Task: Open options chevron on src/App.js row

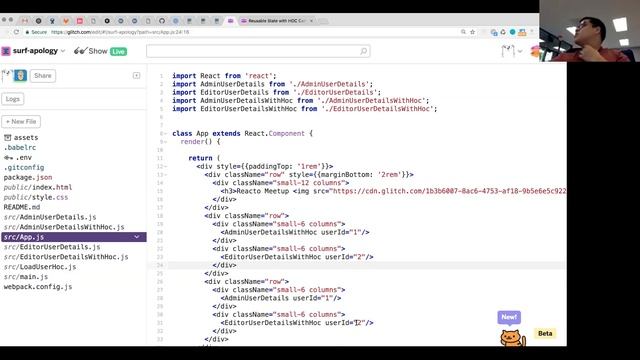Action: [x=137, y=237]
